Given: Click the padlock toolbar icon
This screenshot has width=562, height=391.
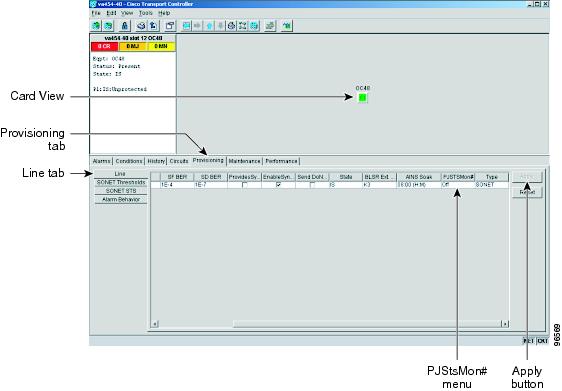Looking at the screenshot, I should [x=124, y=25].
